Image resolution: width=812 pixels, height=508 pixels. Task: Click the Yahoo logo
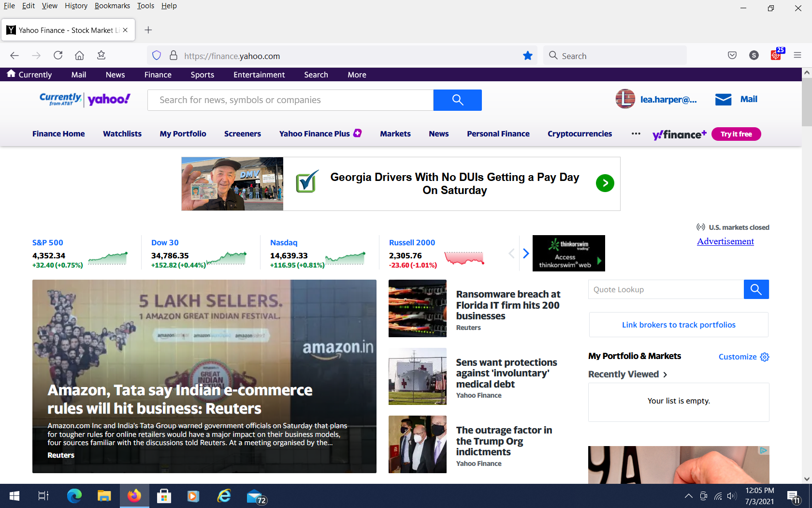109,99
